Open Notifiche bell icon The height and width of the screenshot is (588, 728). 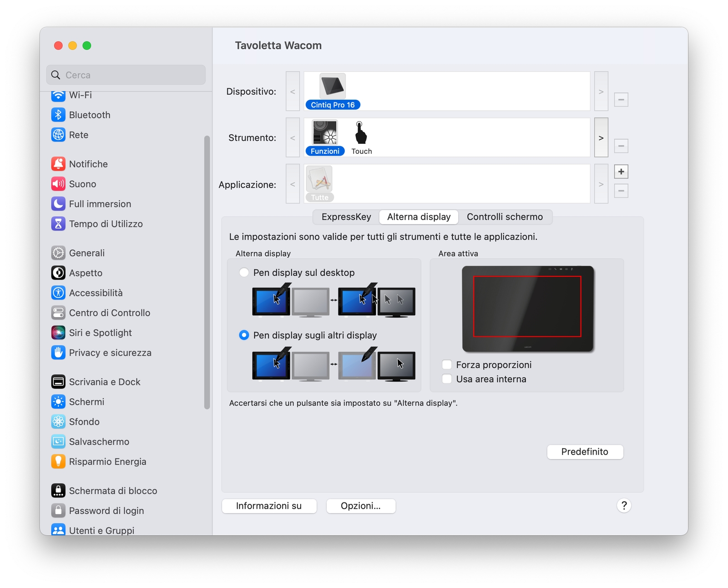click(x=58, y=164)
